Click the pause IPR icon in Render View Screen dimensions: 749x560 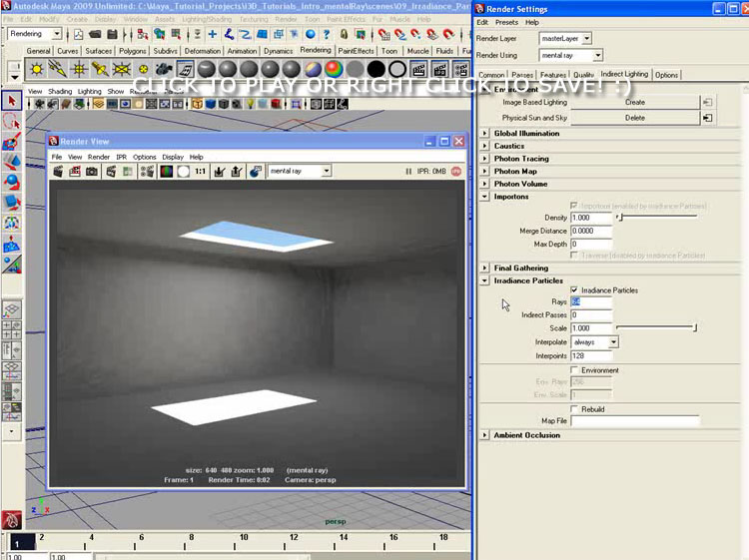coord(408,172)
